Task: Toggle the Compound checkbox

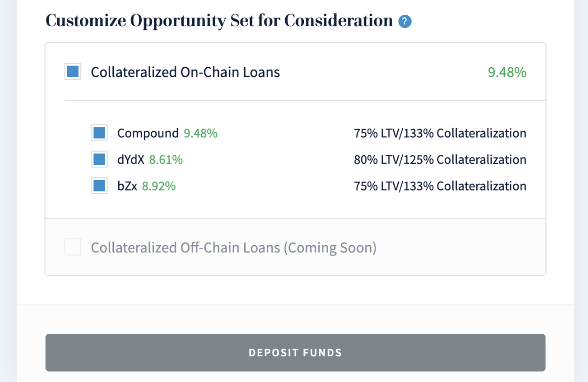Action: (99, 133)
